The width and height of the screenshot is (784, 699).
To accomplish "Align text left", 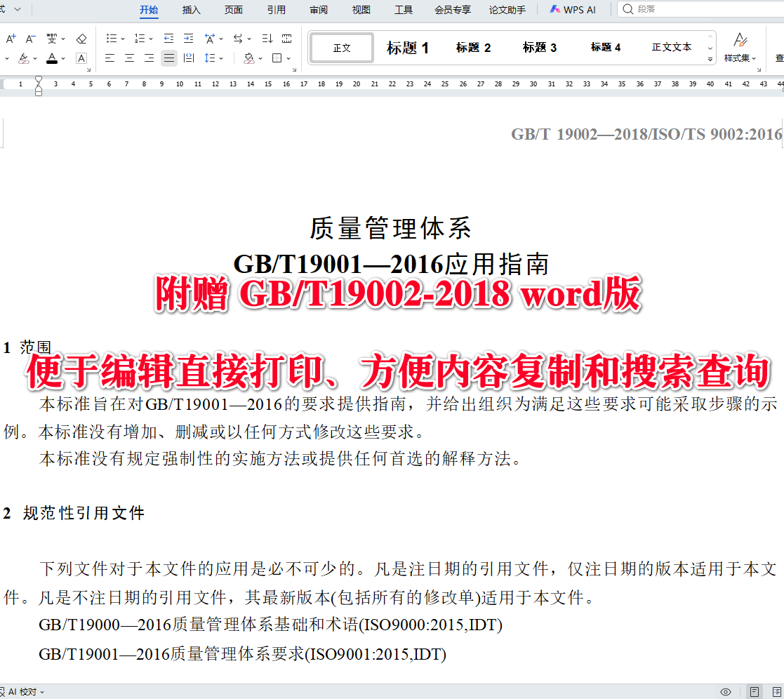I will (110, 58).
